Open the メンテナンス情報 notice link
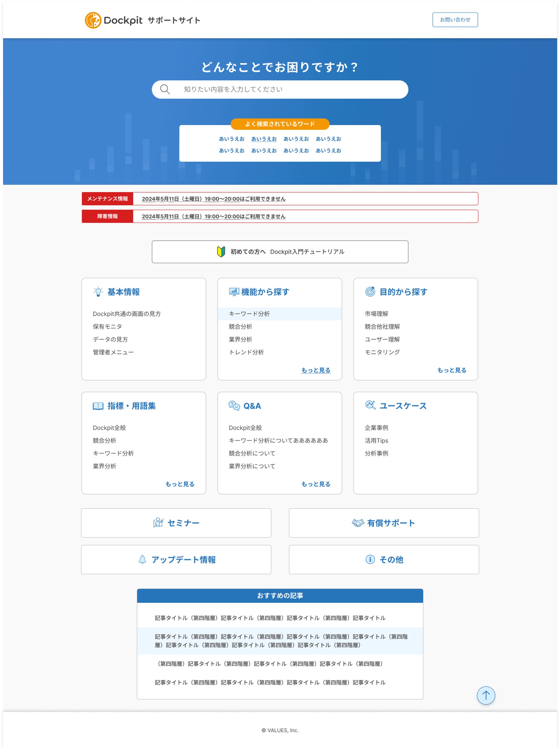 point(214,199)
